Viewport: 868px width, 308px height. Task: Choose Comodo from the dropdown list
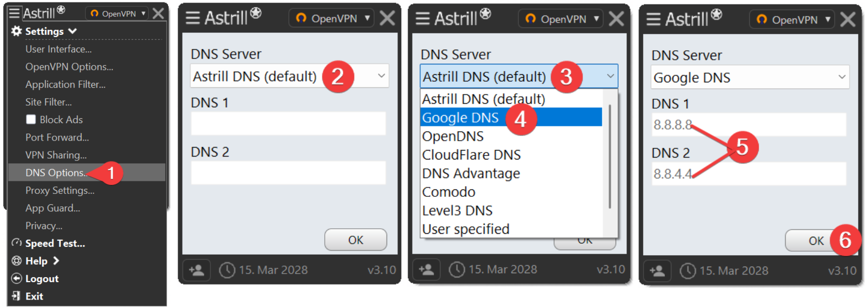[511, 192]
